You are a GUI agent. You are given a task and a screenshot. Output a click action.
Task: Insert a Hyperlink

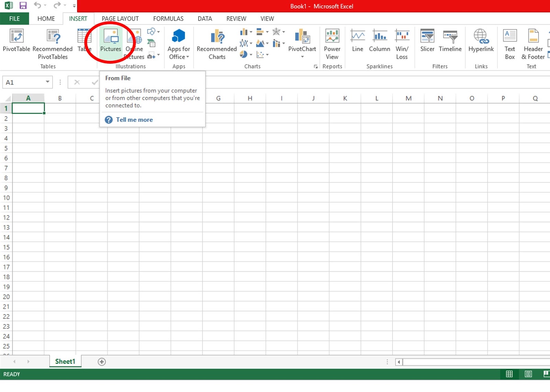point(481,41)
